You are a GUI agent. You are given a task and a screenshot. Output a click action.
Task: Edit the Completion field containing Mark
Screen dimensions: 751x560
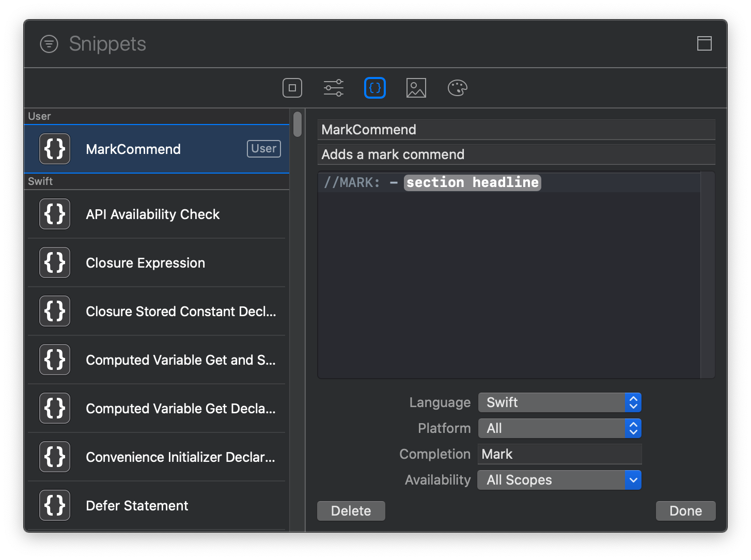tap(559, 454)
